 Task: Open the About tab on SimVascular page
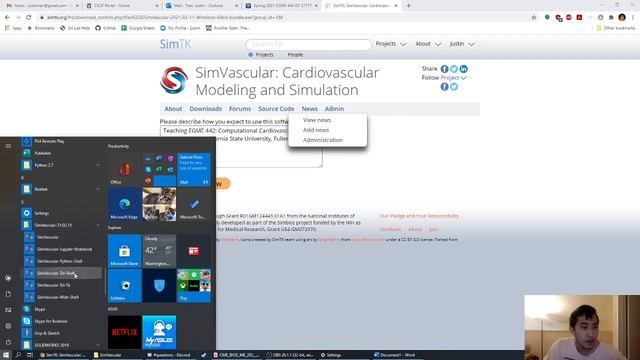173,109
